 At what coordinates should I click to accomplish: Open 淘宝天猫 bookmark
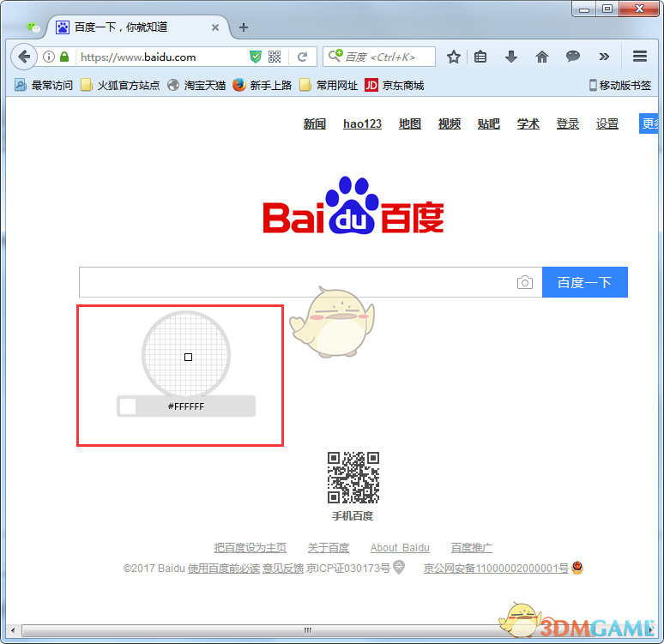196,86
